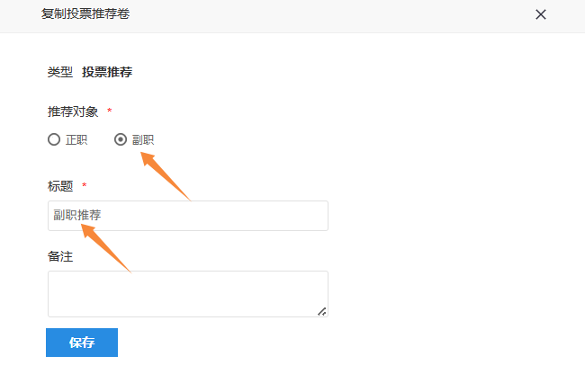Click the gray dialog header bar
585x392 pixels.
click(315, 15)
